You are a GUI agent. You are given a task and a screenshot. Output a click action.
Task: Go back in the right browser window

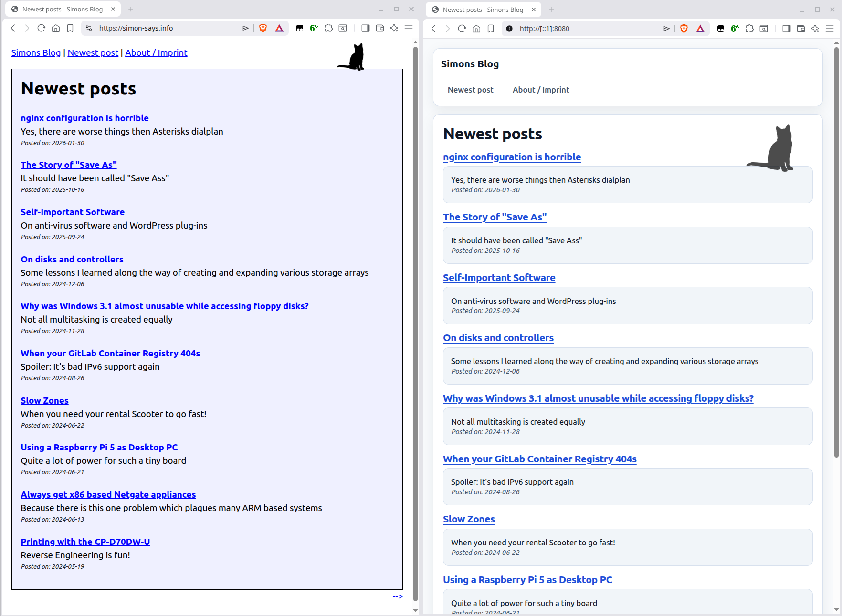[x=433, y=29]
